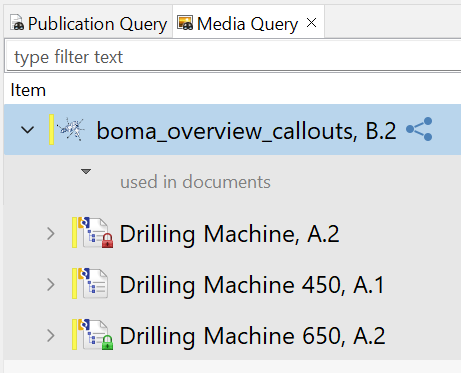
Task: Select boma_overview_callouts, B.2 item
Action: [x=246, y=131]
